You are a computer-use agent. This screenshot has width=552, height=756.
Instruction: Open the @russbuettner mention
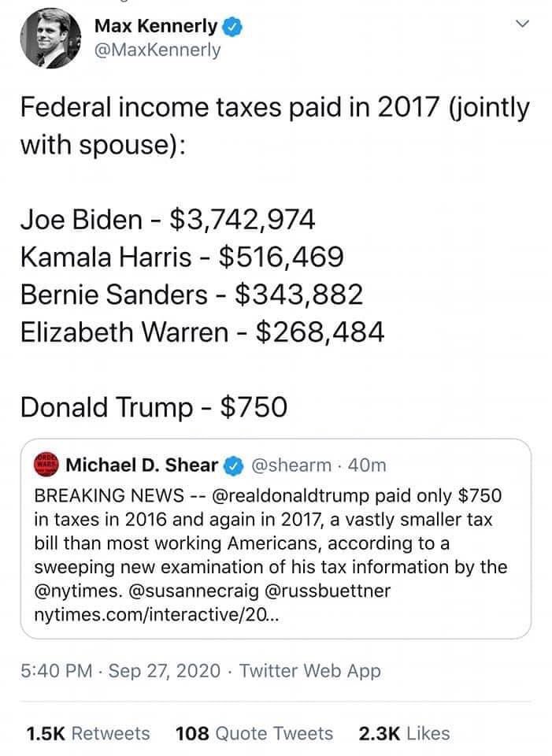click(x=328, y=591)
